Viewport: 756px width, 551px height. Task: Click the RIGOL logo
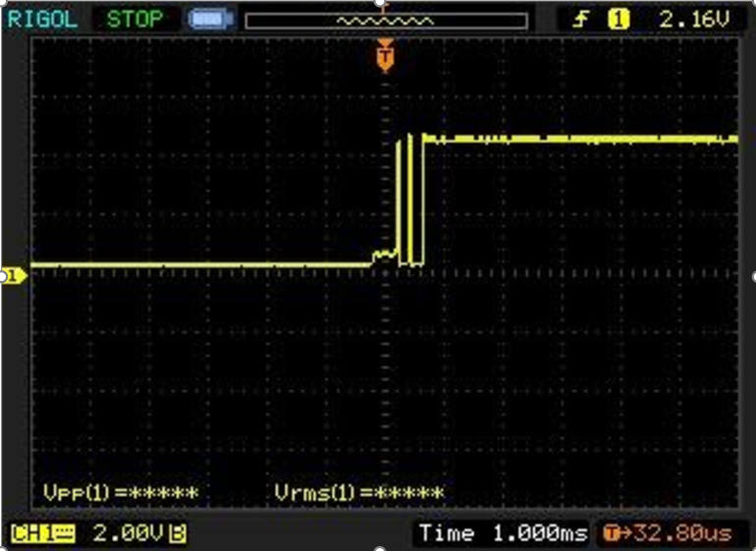point(42,19)
